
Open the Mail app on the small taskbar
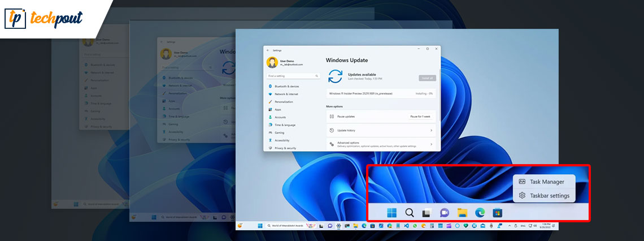[482, 226]
